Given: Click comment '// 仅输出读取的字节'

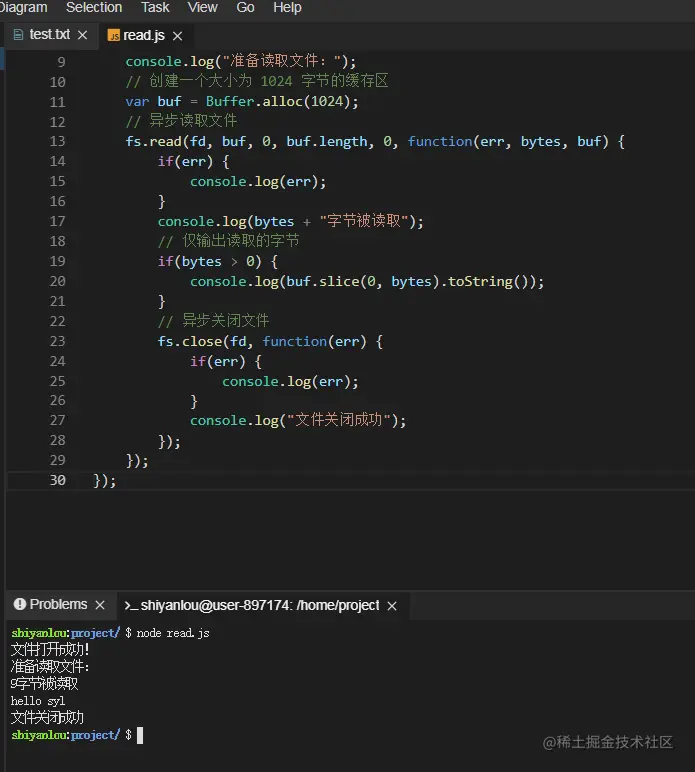Looking at the screenshot, I should (228, 241).
